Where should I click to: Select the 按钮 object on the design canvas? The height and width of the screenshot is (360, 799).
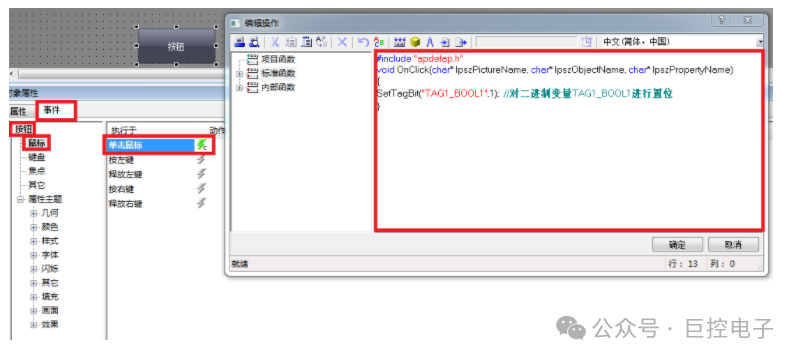point(176,46)
